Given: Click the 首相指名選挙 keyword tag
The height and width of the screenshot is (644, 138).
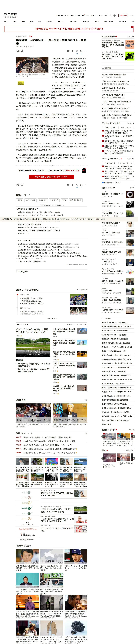Looking at the screenshot, I should click(30, 200).
